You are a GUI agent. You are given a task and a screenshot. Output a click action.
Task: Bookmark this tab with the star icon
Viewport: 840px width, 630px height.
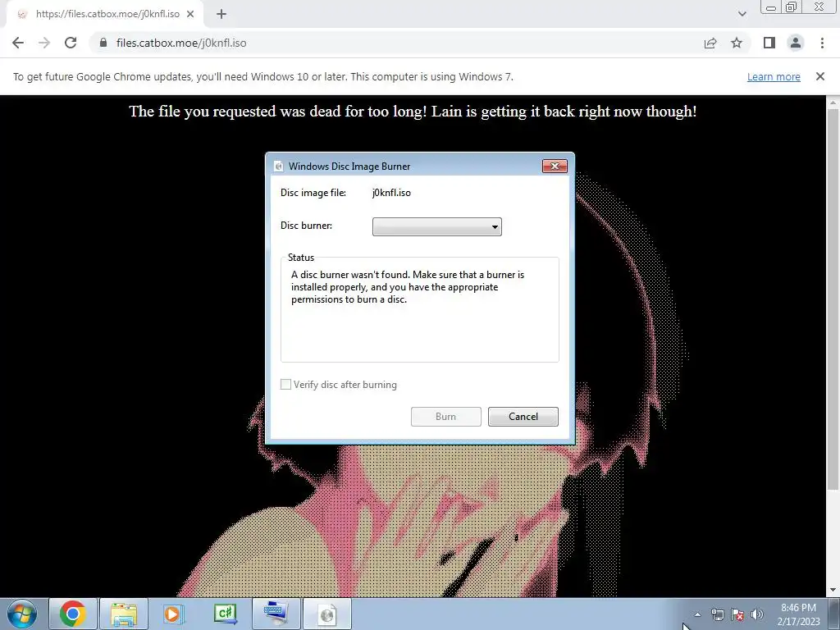[737, 43]
